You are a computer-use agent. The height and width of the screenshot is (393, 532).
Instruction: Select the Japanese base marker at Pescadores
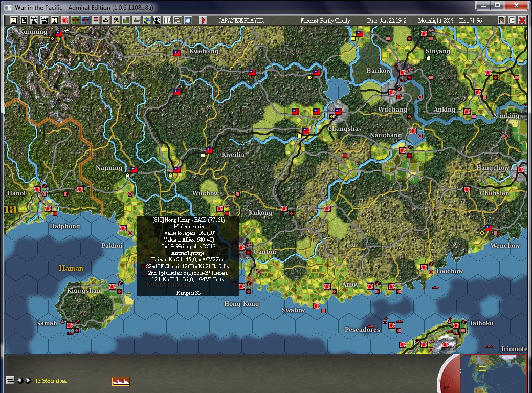coord(391,325)
